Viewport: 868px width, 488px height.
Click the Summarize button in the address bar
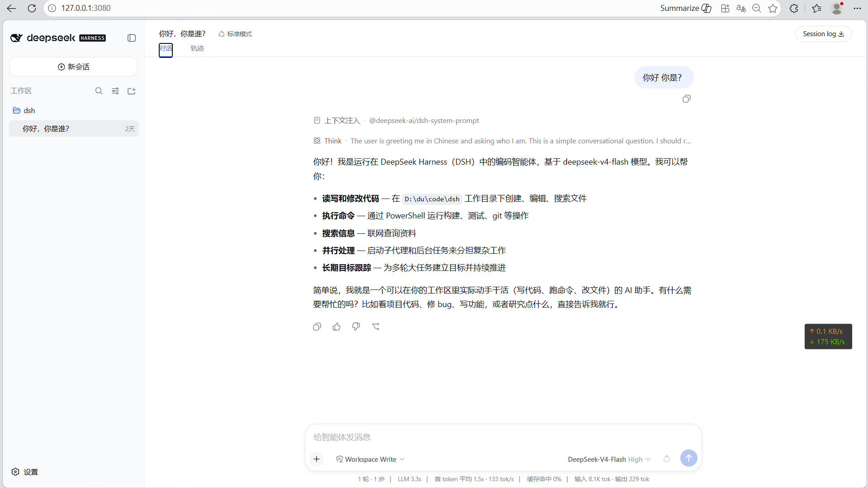tap(685, 8)
